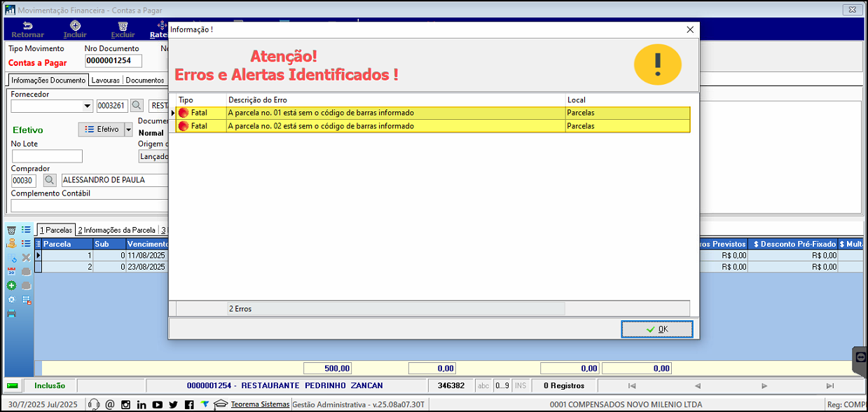Select the 1 Parcelas tab
Viewport: 868px width, 412px height.
click(x=56, y=230)
